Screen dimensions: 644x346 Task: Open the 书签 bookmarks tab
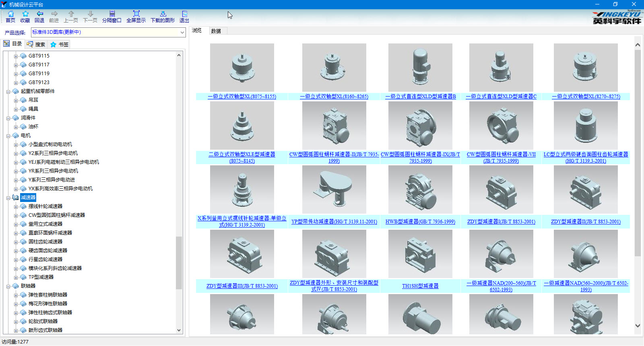[60, 44]
